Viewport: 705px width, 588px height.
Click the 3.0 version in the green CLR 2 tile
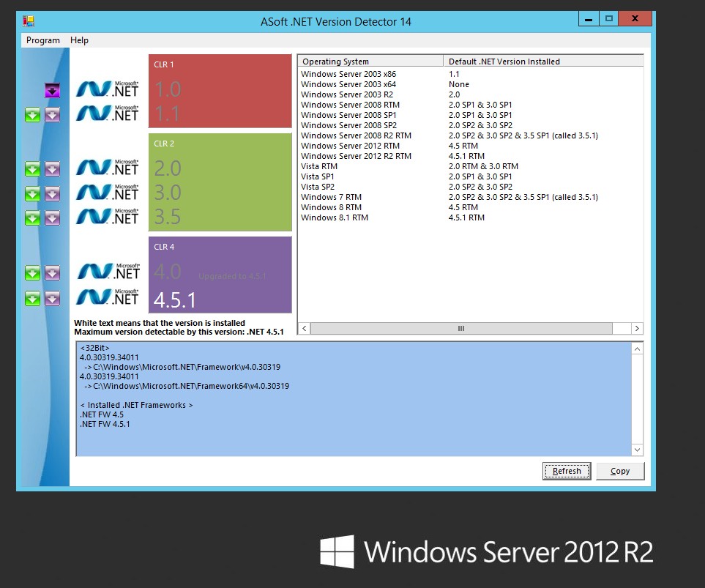[168, 193]
